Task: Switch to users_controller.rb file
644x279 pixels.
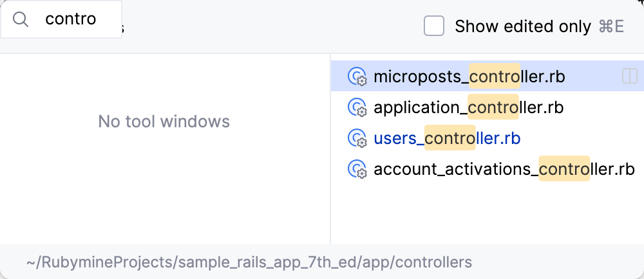Action: point(447,138)
